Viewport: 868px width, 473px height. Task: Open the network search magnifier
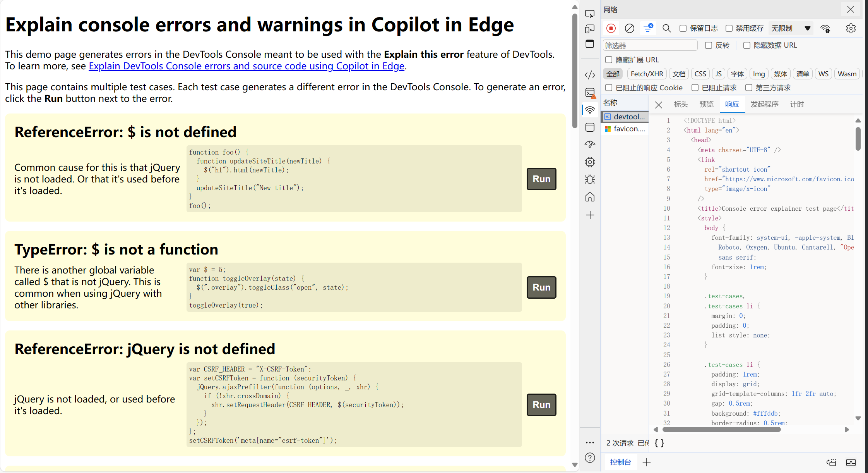coord(666,28)
